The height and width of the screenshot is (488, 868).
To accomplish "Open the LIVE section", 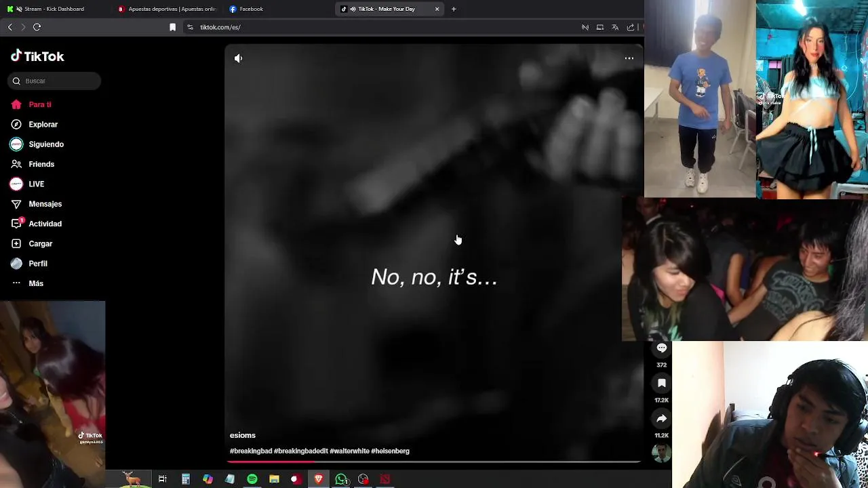I will (36, 184).
